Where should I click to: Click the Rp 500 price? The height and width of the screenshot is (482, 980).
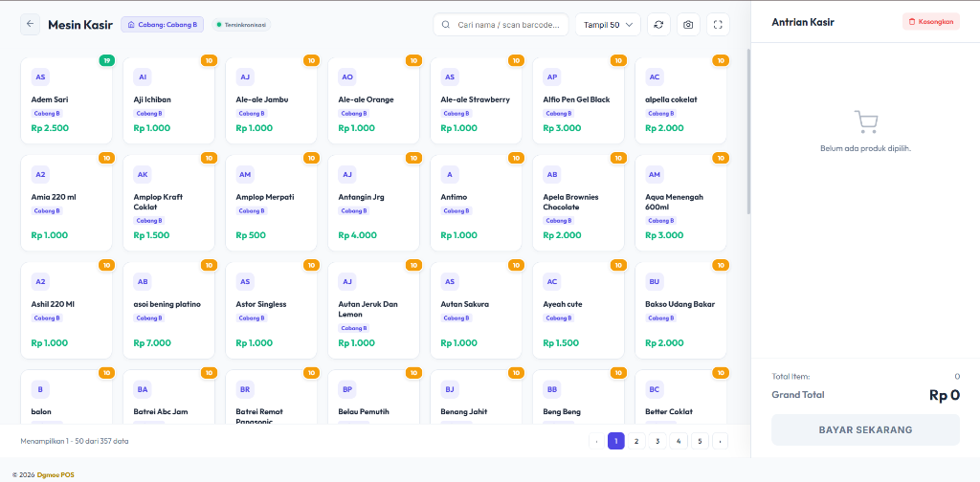coord(251,235)
